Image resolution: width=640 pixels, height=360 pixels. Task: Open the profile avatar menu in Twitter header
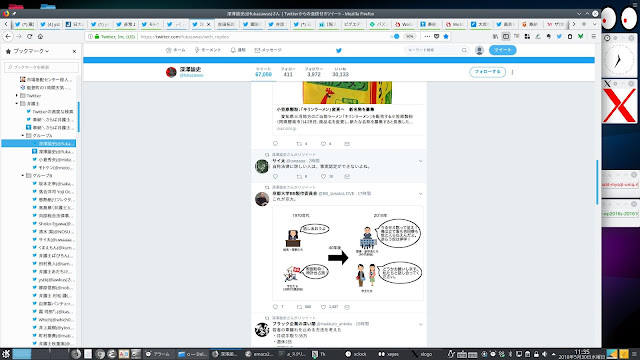479,50
